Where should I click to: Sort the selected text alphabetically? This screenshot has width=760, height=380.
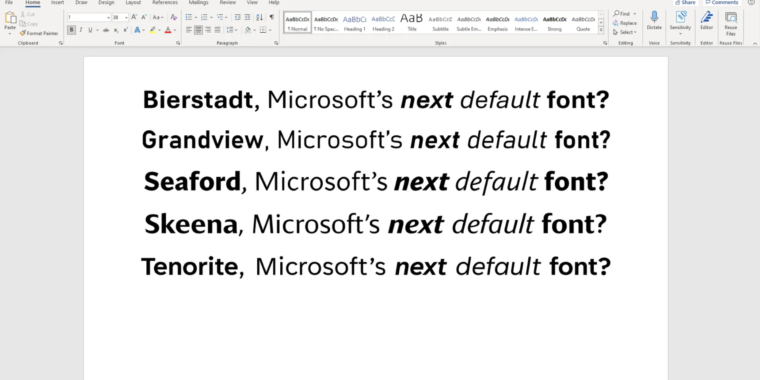[259, 17]
